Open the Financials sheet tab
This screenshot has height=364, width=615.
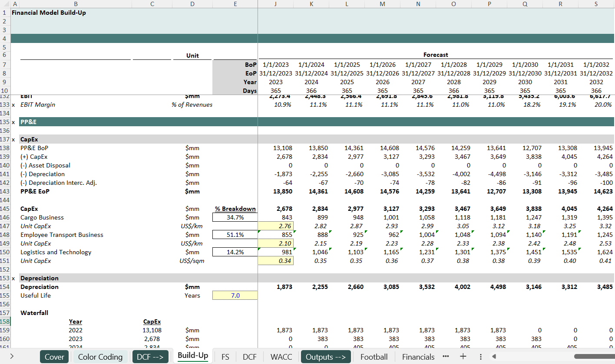point(418,357)
